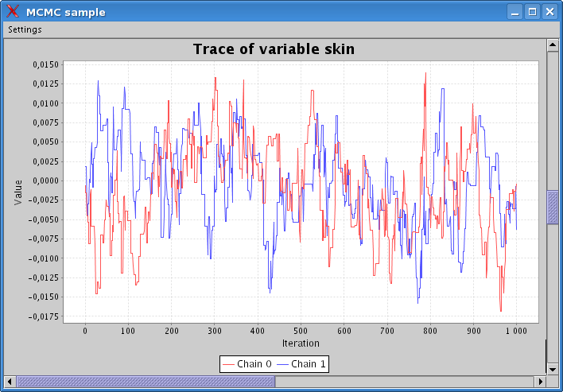Click the vertical scrollbar up arrow
Screen dimensions: 563x392
click(552, 45)
